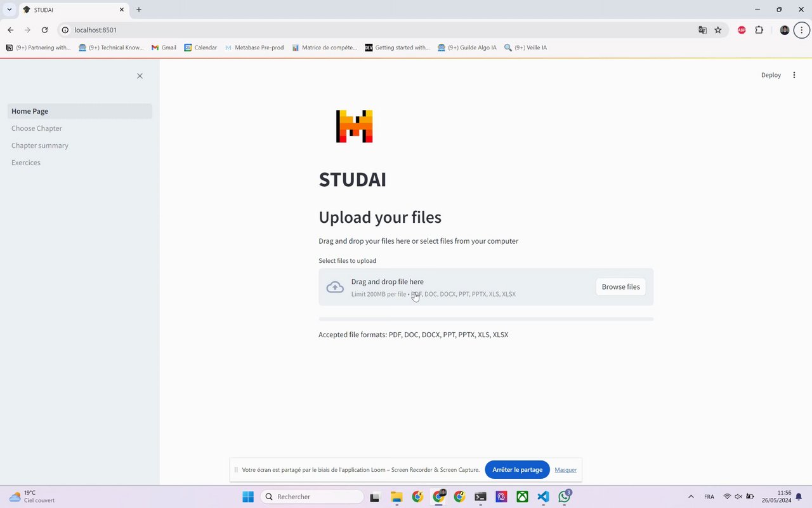Open a new tab with the plus button
This screenshot has width=812, height=508.
pyautogui.click(x=139, y=10)
